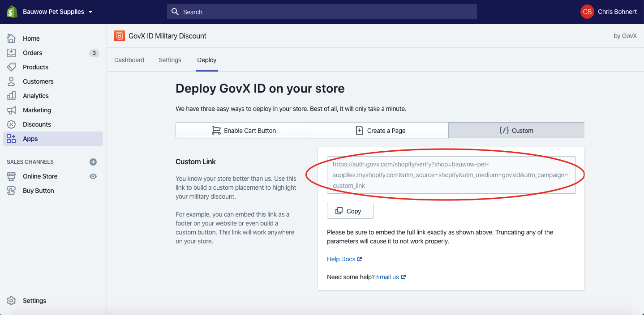Image resolution: width=644 pixels, height=315 pixels.
Task: Open the CB user avatar menu
Action: pyautogui.click(x=587, y=12)
